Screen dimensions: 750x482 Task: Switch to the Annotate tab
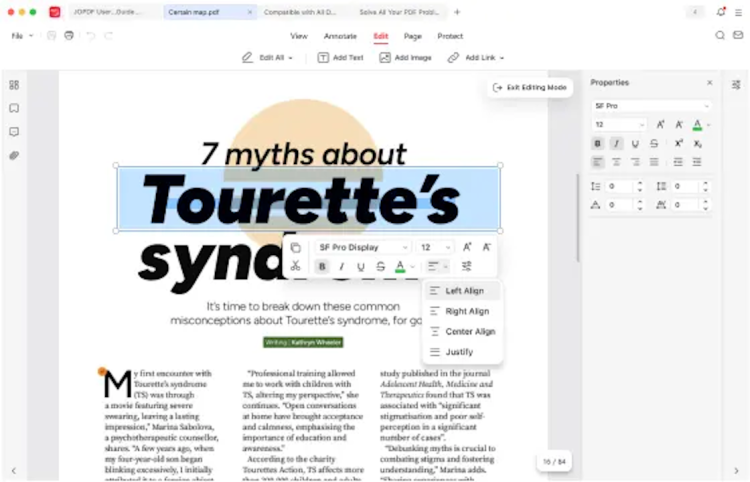point(340,36)
